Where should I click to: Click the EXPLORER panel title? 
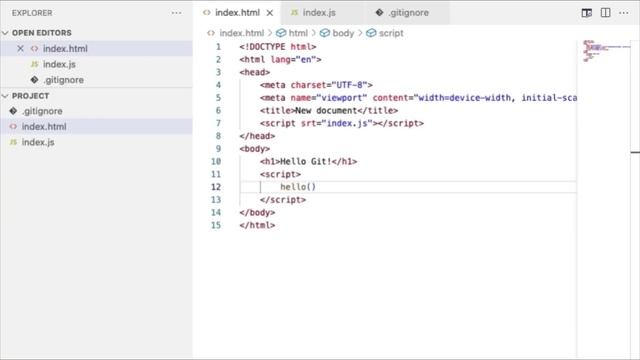(32, 13)
